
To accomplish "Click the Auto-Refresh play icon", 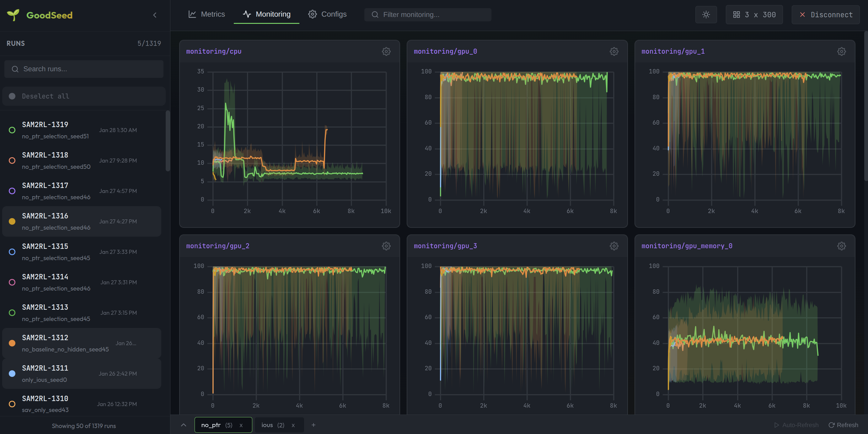I will click(777, 425).
